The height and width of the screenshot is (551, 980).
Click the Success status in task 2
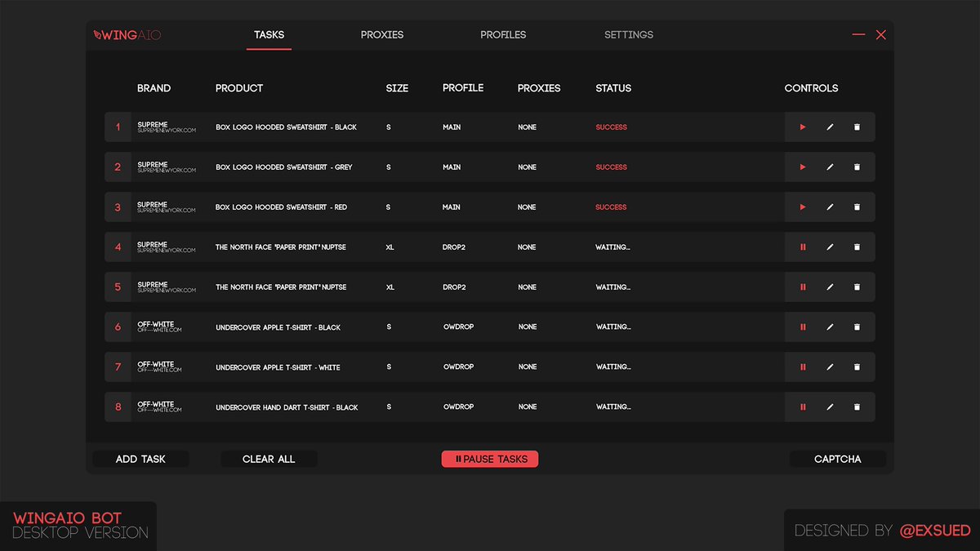[611, 167]
